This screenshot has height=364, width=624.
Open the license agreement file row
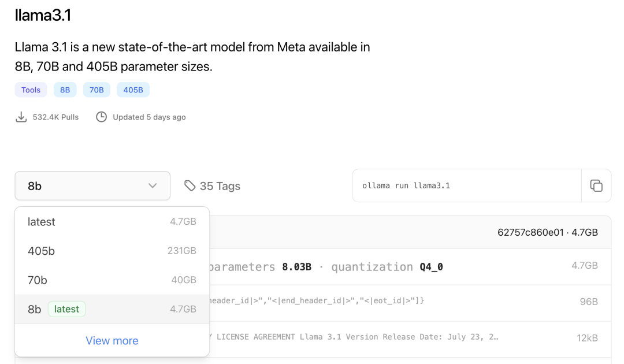click(404, 337)
